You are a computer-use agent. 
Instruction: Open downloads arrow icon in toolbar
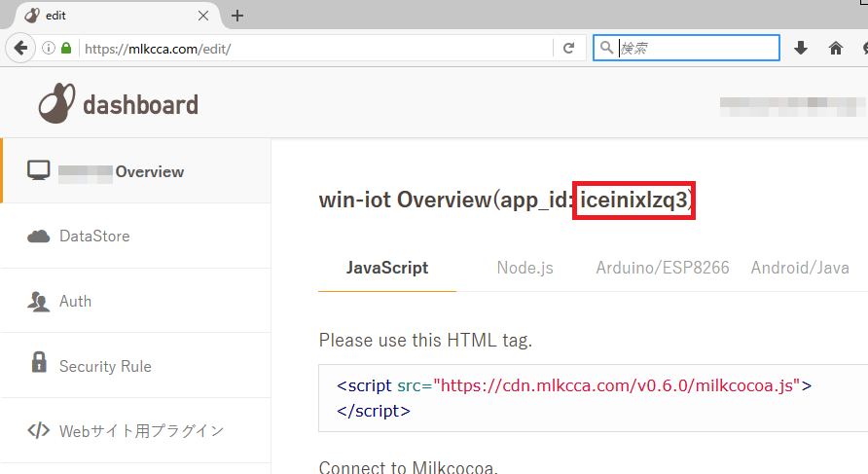point(801,48)
